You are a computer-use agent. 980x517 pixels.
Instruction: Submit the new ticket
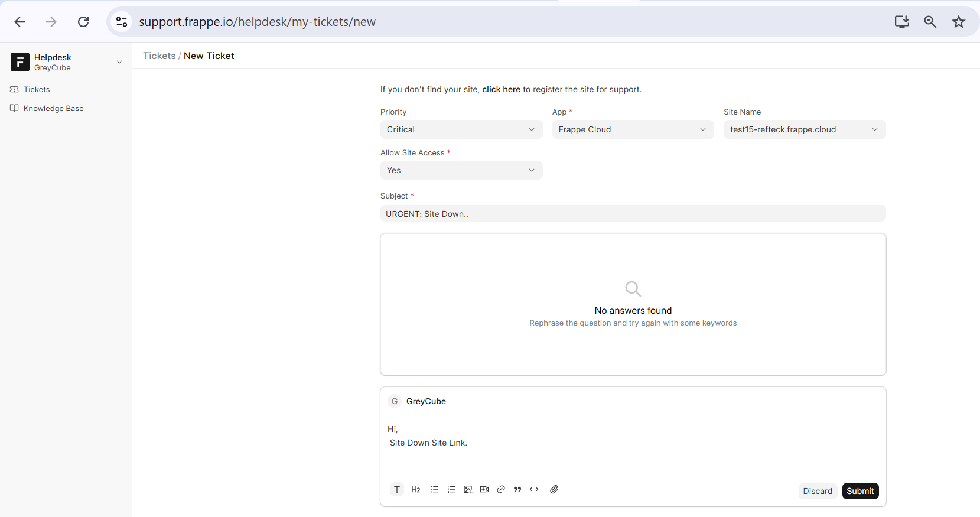860,491
